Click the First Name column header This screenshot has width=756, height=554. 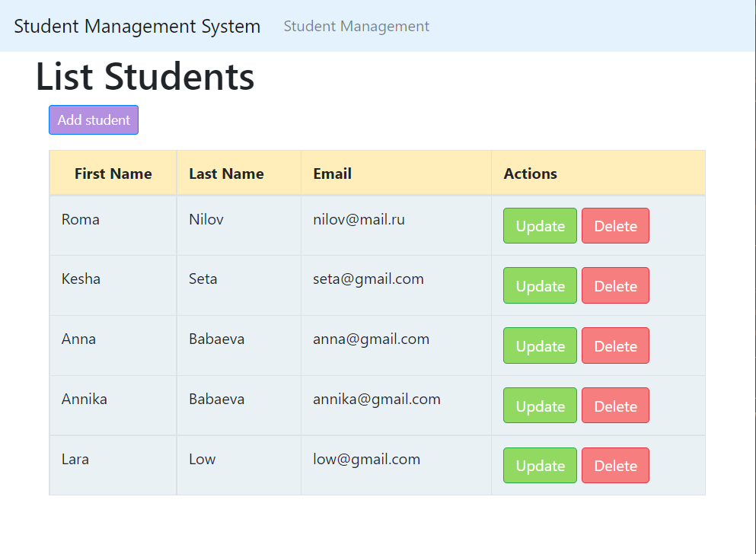coord(113,173)
